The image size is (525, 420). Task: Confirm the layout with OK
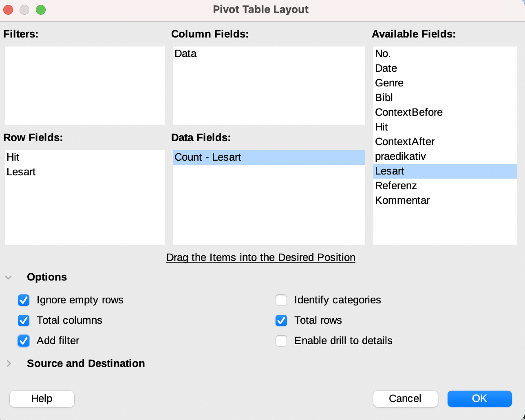coord(480,399)
